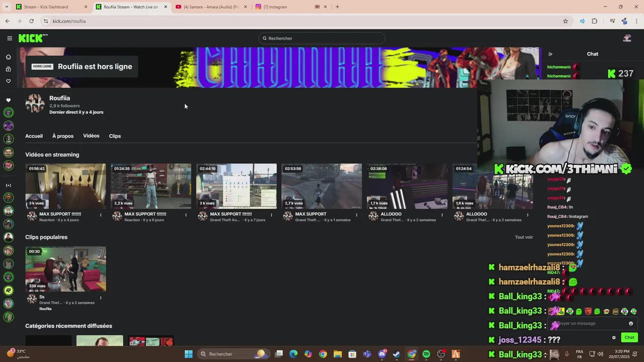Open the 02:44:19 video thumbnail
Screen dimensions: 644x362
[x=236, y=186]
